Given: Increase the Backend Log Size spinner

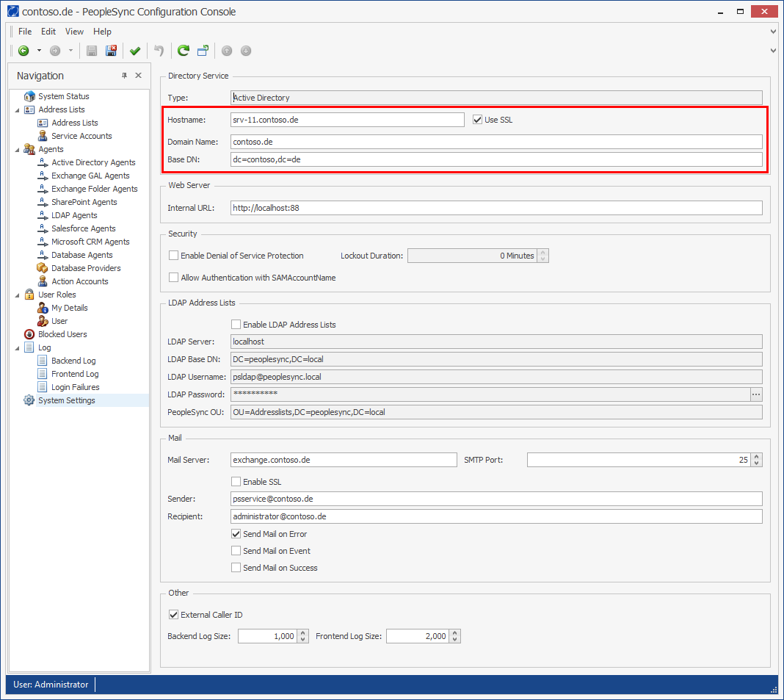Looking at the screenshot, I should 302,633.
